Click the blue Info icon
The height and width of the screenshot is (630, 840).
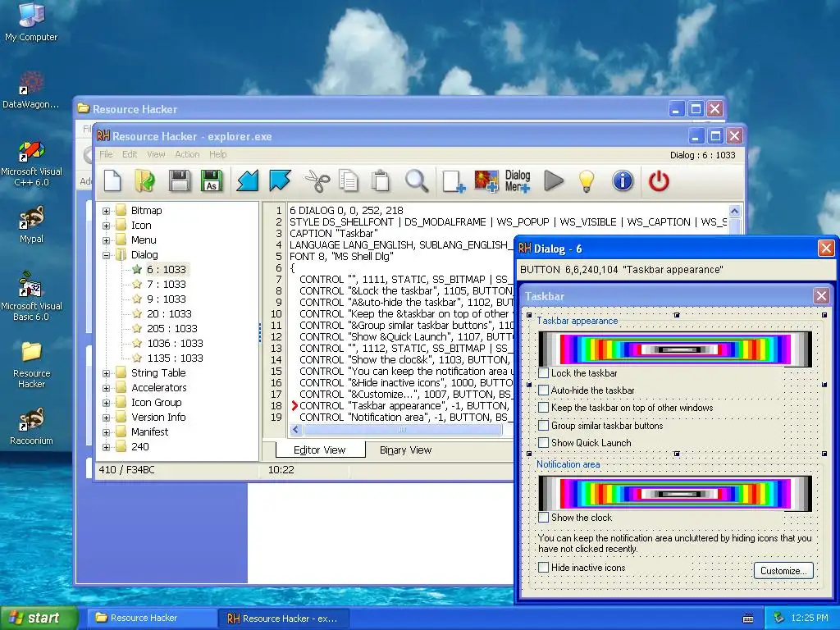(623, 180)
